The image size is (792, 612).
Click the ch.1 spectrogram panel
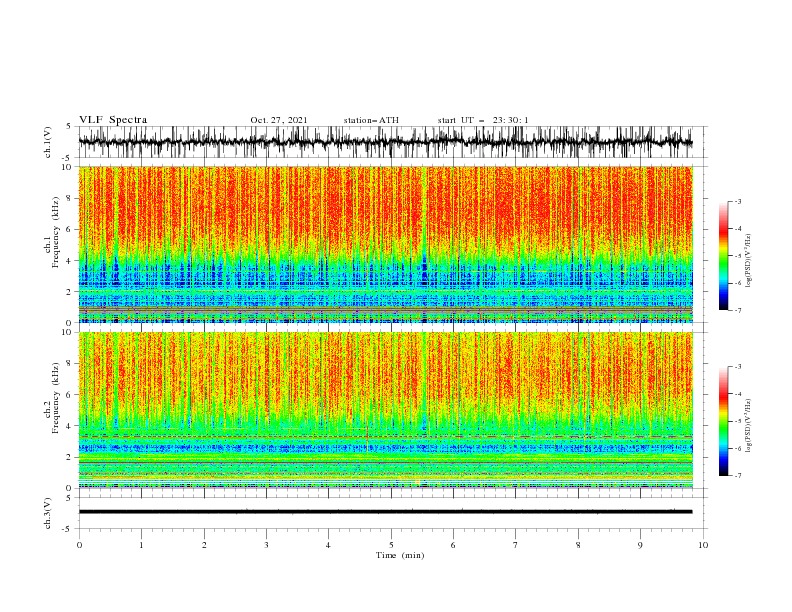385,244
